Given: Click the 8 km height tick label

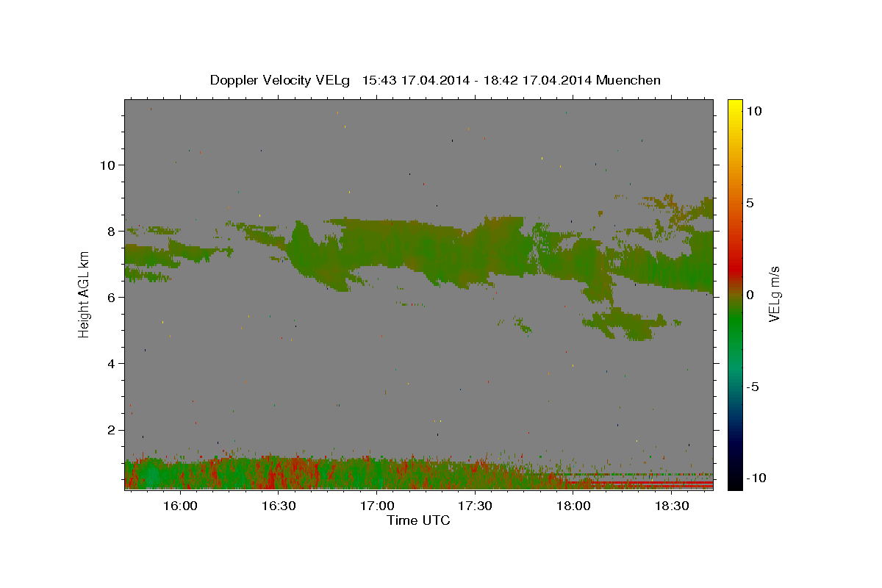Looking at the screenshot, I should pos(111,231).
